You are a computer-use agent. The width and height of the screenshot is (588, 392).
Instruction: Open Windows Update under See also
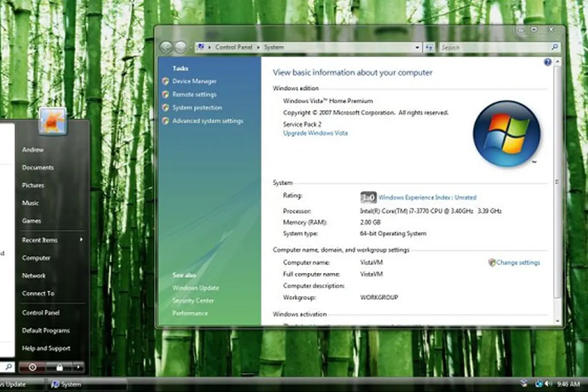tap(196, 288)
